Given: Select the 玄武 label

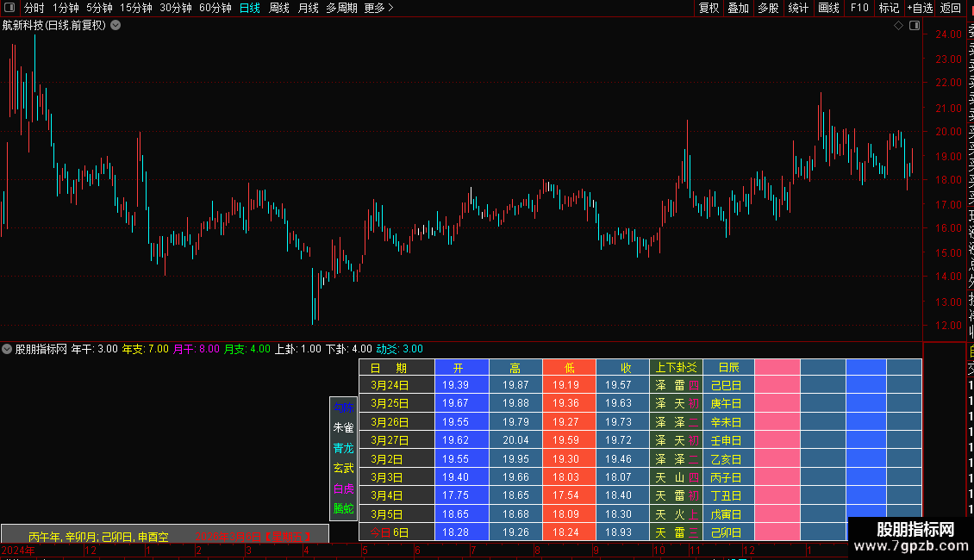Looking at the screenshot, I should pyautogui.click(x=344, y=468).
